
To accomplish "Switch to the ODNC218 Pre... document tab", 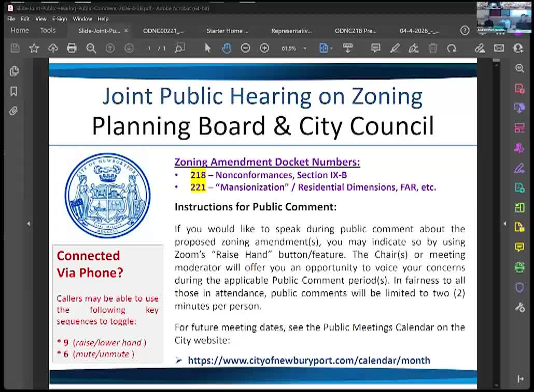I will (356, 31).
